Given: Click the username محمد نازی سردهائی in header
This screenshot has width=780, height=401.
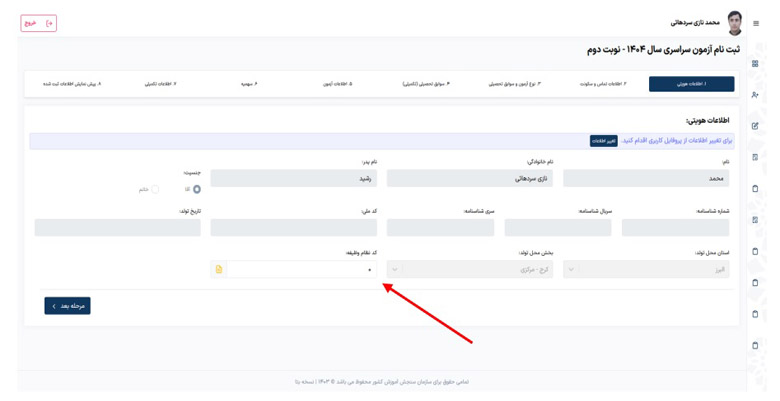Looking at the screenshot, I should pyautogui.click(x=695, y=23).
